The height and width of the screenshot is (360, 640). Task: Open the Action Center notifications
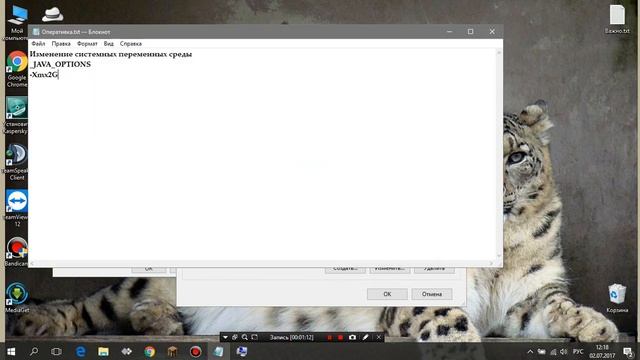pos(628,351)
